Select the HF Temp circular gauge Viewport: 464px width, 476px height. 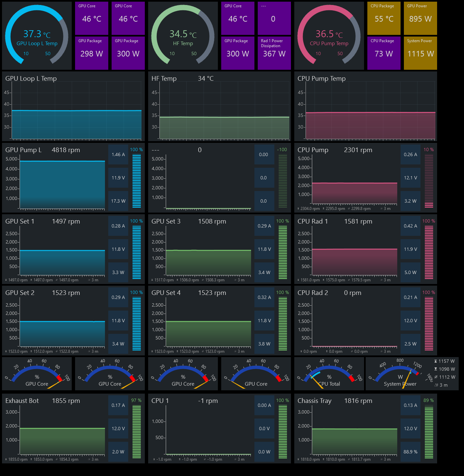(183, 36)
